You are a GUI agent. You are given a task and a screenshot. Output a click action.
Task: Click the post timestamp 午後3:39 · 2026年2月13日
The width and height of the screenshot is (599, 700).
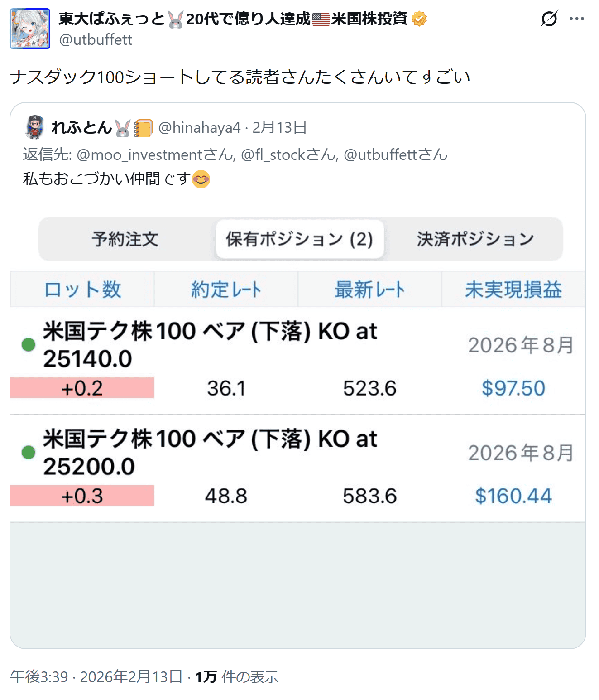[x=96, y=677]
